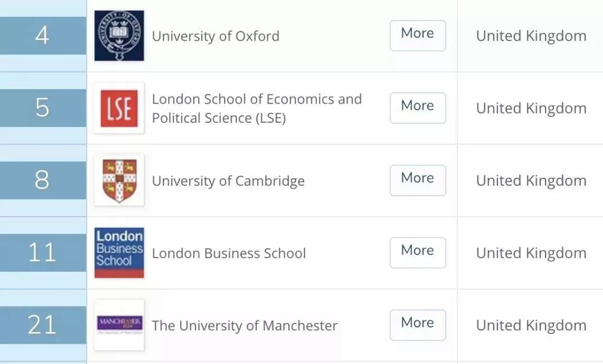Open The University of Manchester name link
Image resolution: width=603 pixels, height=364 pixels.
click(x=244, y=325)
